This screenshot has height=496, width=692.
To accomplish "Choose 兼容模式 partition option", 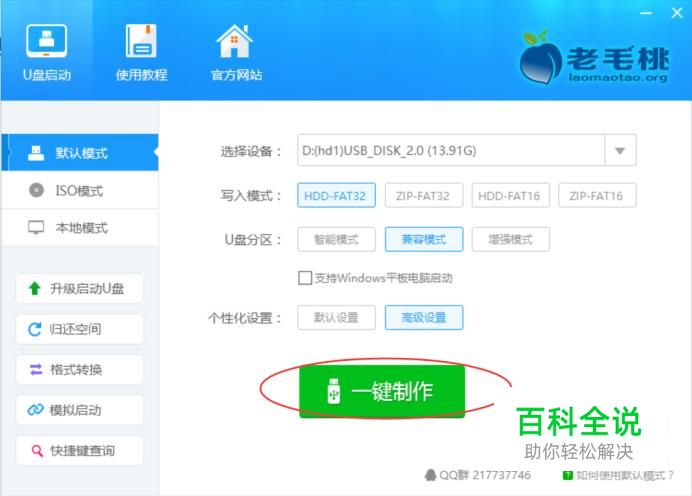I will tap(424, 239).
